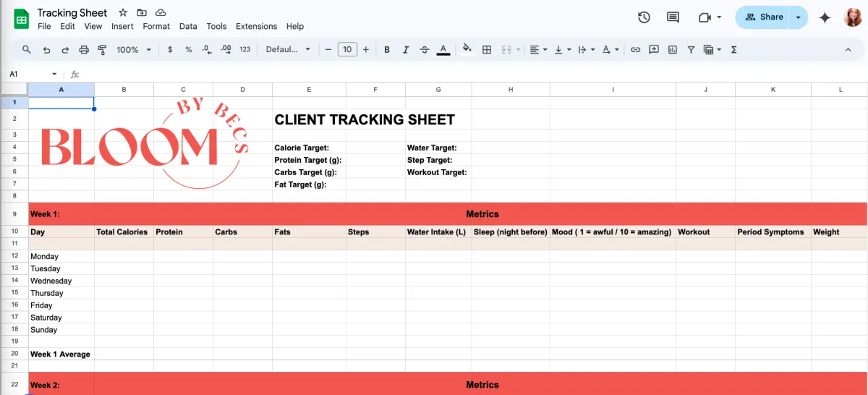The image size is (868, 395).
Task: Decrease decimal places
Action: [207, 50]
